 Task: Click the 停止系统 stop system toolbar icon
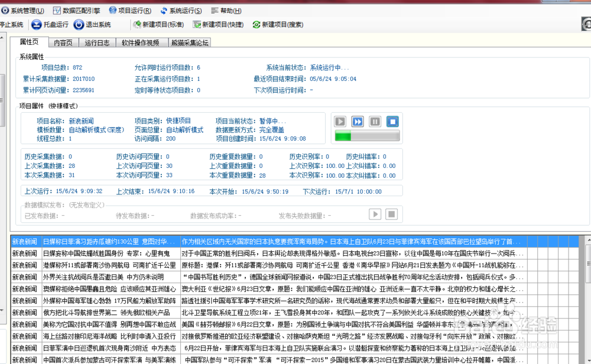pos(12,24)
